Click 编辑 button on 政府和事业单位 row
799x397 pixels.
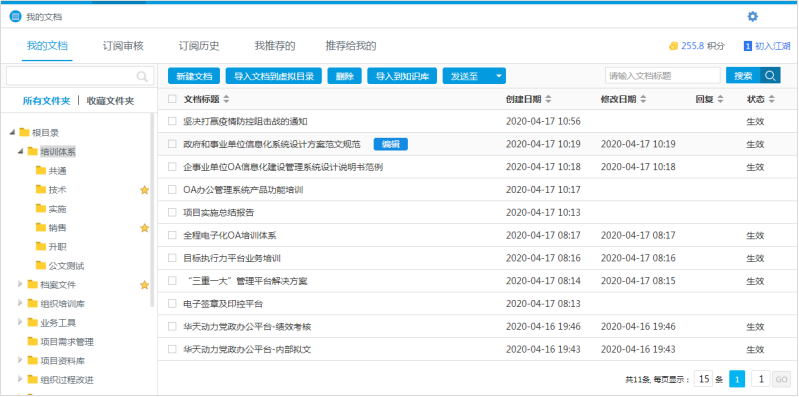(x=391, y=144)
